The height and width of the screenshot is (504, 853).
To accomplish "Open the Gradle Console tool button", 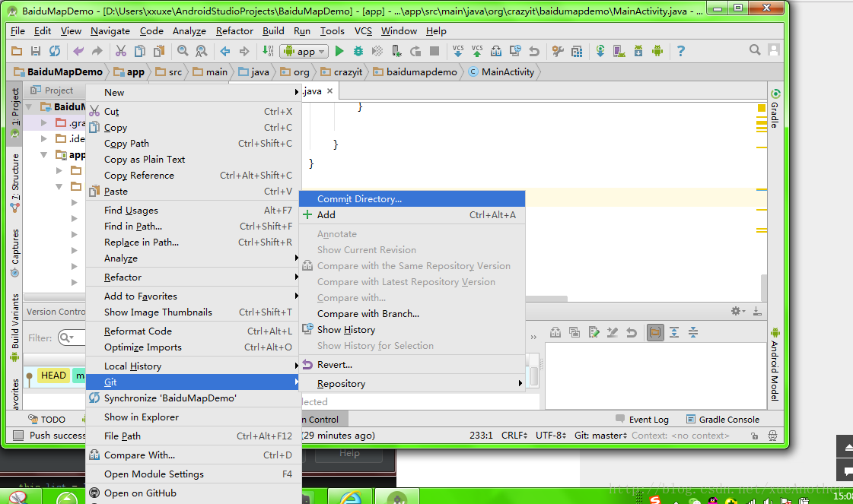I will pyautogui.click(x=723, y=419).
